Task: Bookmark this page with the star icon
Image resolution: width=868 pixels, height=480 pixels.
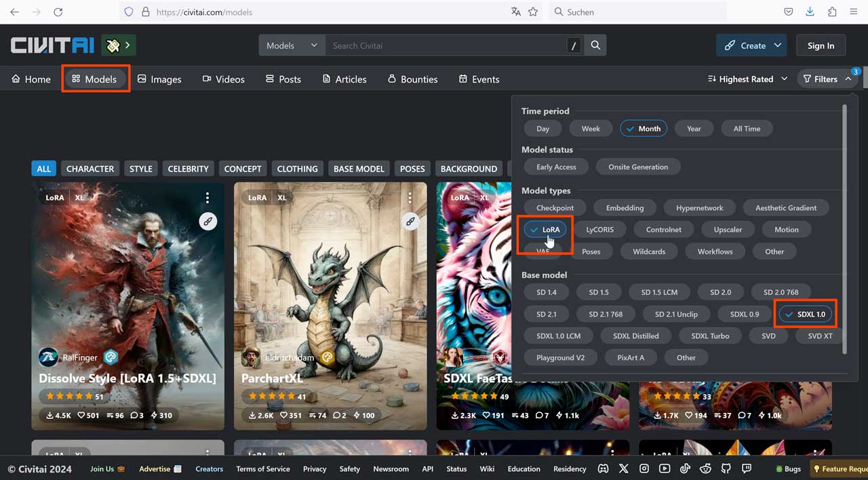Action: (533, 12)
